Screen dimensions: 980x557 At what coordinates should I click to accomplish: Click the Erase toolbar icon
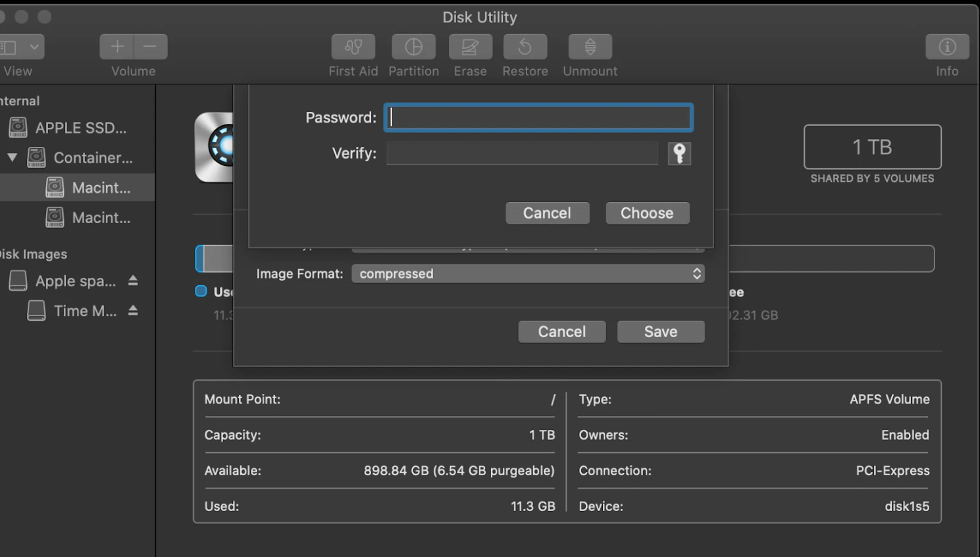pos(470,47)
